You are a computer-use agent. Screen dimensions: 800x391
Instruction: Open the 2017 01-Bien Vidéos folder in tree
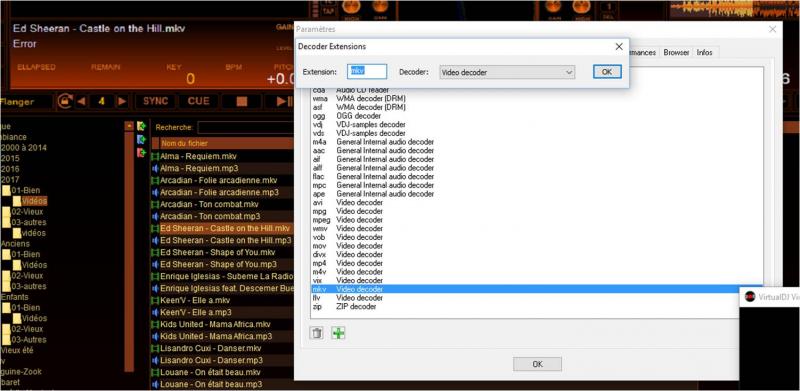click(34, 201)
